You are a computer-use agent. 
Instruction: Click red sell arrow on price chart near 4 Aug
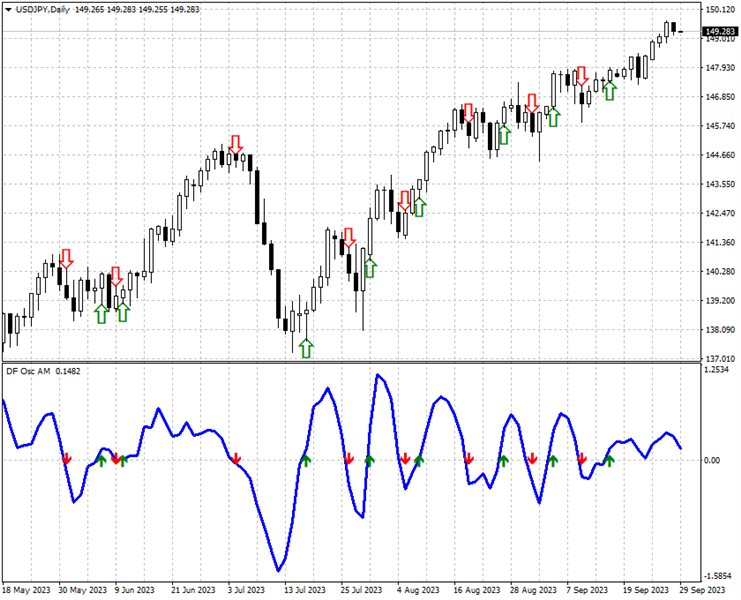pyautogui.click(x=405, y=201)
